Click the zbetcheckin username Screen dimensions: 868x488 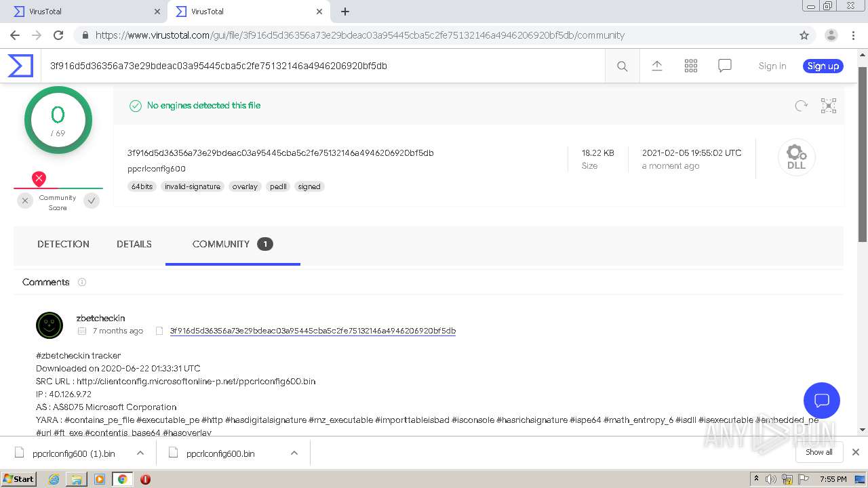[x=100, y=318]
